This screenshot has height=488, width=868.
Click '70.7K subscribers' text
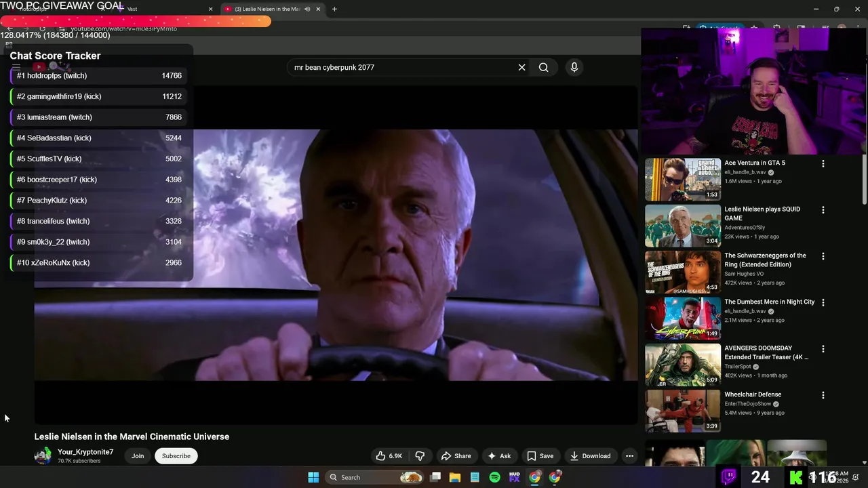tap(79, 461)
